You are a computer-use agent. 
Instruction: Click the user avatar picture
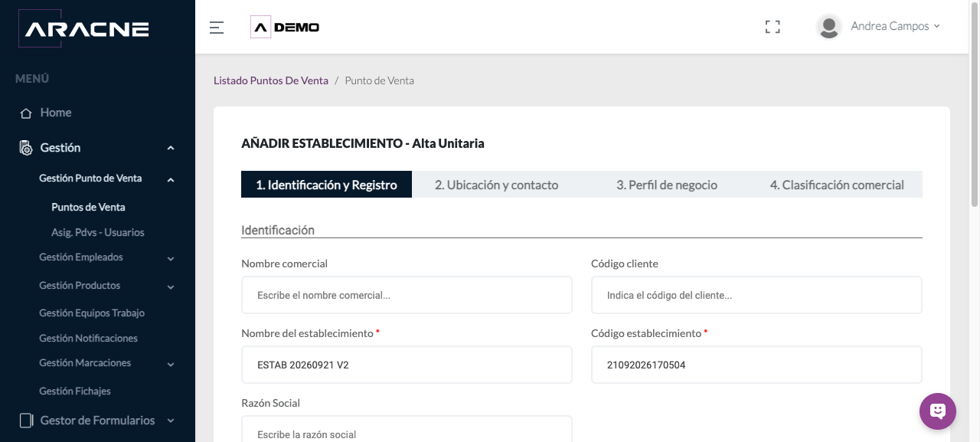tap(828, 27)
